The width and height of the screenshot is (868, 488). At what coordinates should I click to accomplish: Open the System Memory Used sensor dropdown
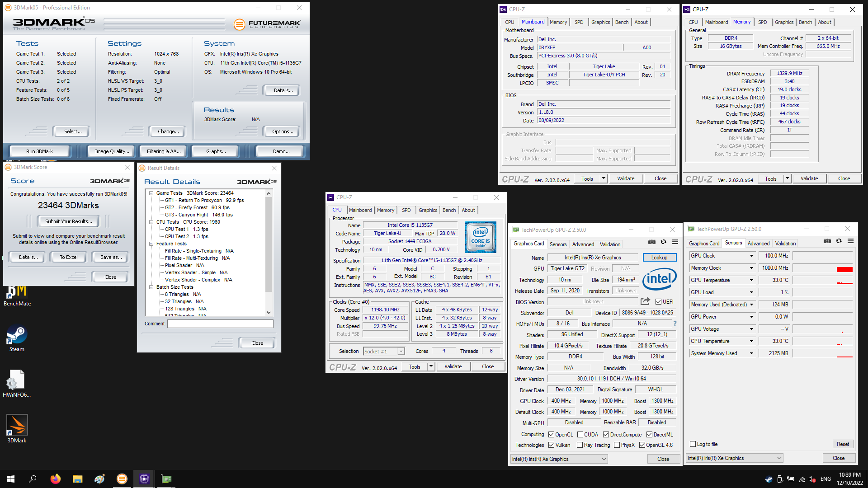pos(751,353)
